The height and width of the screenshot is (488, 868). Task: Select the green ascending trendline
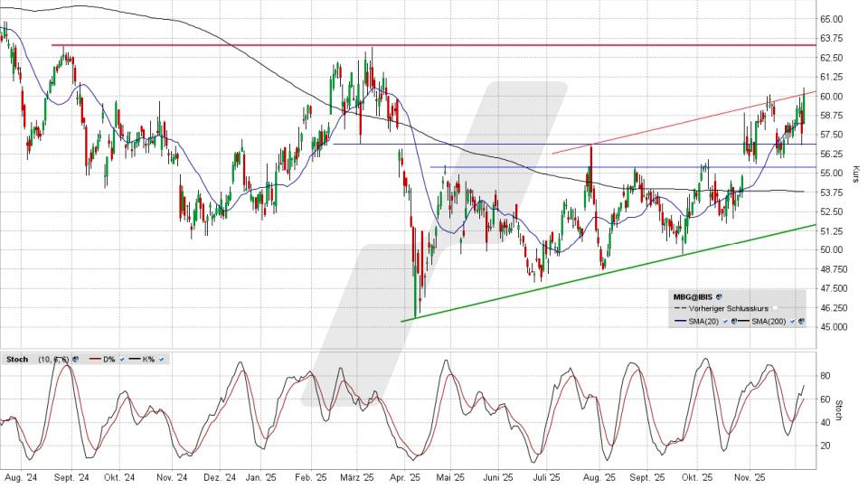(x=615, y=272)
